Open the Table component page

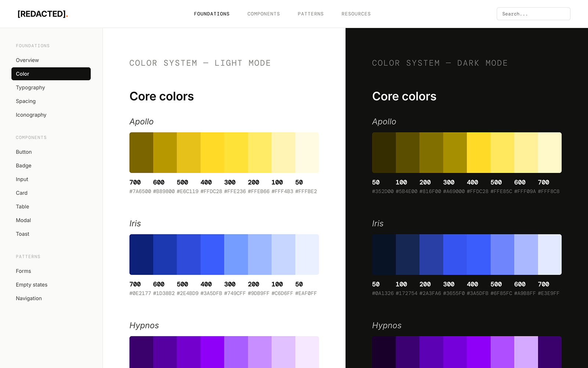coord(51,206)
